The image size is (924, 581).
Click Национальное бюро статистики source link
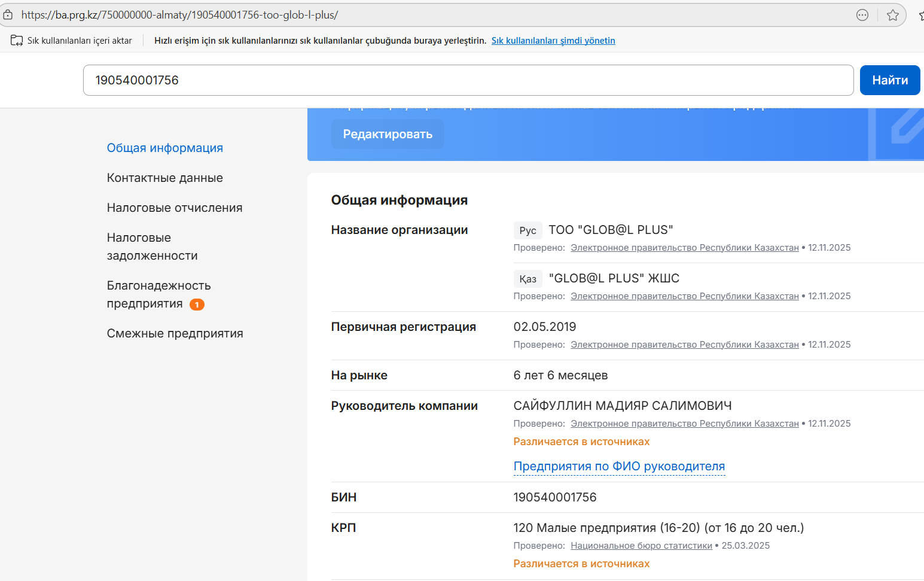tap(641, 546)
